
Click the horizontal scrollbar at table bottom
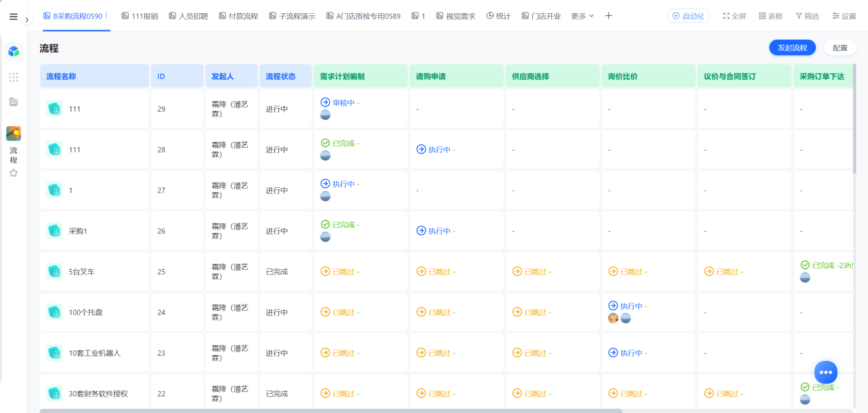click(330, 410)
